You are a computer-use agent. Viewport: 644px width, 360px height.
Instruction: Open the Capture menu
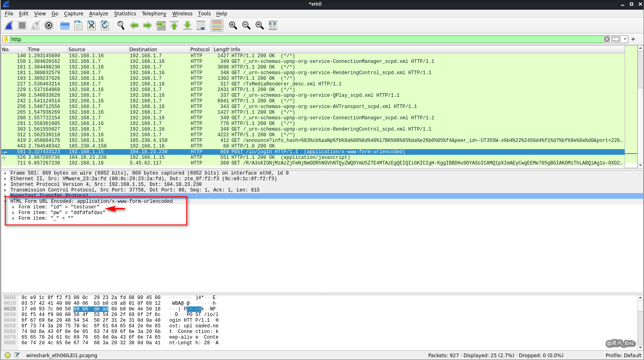pyautogui.click(x=73, y=13)
